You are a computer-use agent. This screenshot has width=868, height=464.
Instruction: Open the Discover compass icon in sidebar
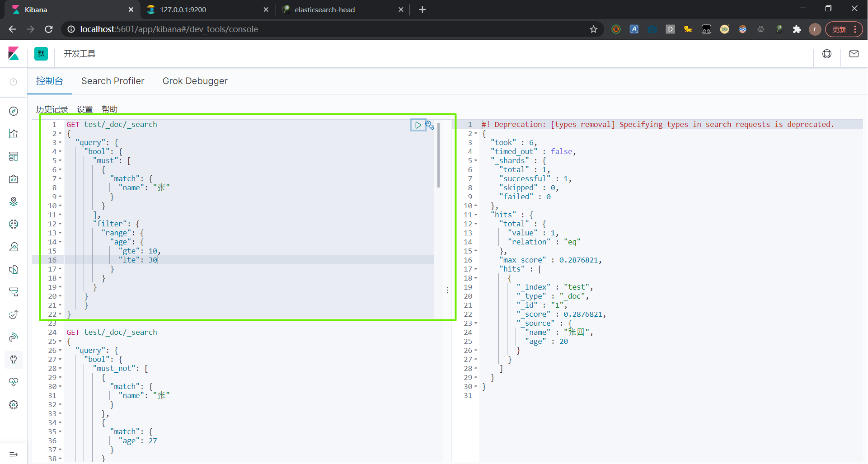pos(14,111)
